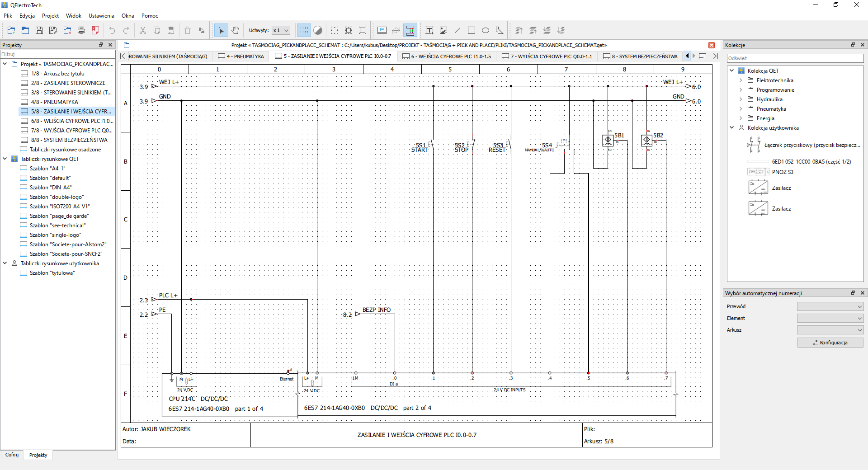
Task: Switch to 7 - WYJŚCIA CYFROWE PLC tab
Action: point(547,56)
